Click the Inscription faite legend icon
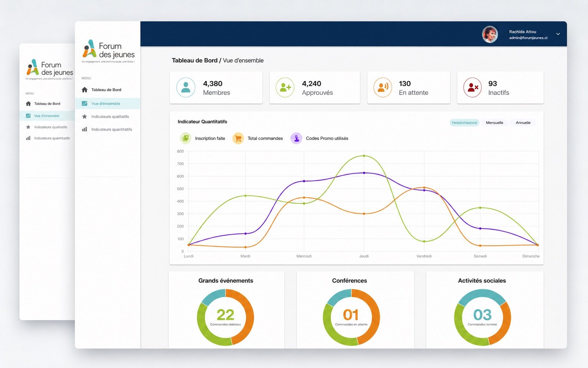The image size is (588, 368). tap(185, 138)
